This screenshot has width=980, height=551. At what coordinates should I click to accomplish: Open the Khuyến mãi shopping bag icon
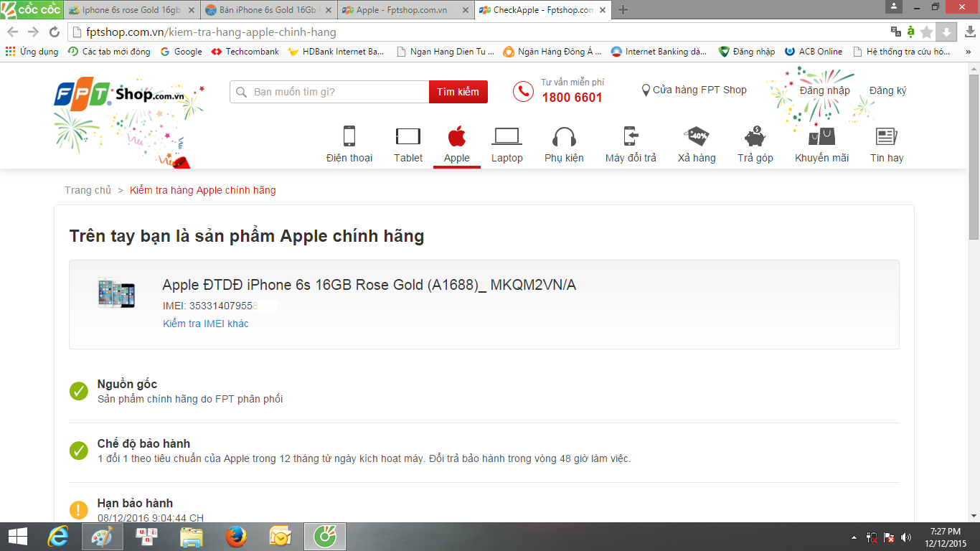point(821,136)
